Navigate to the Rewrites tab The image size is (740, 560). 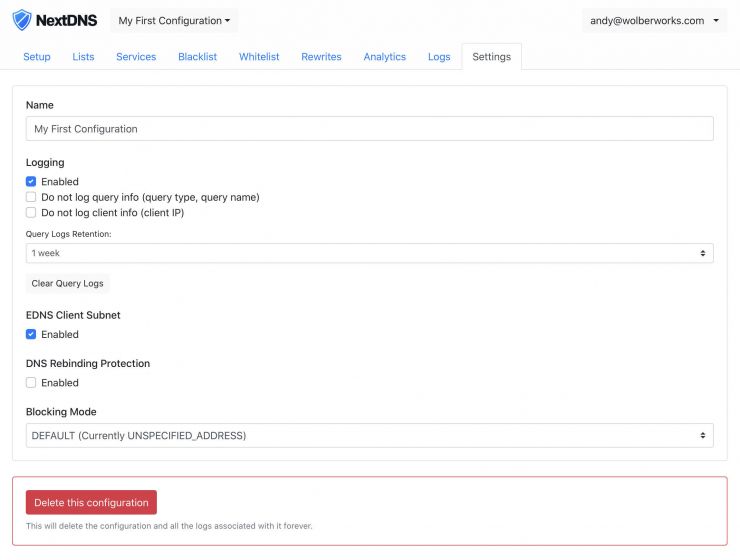coord(321,57)
